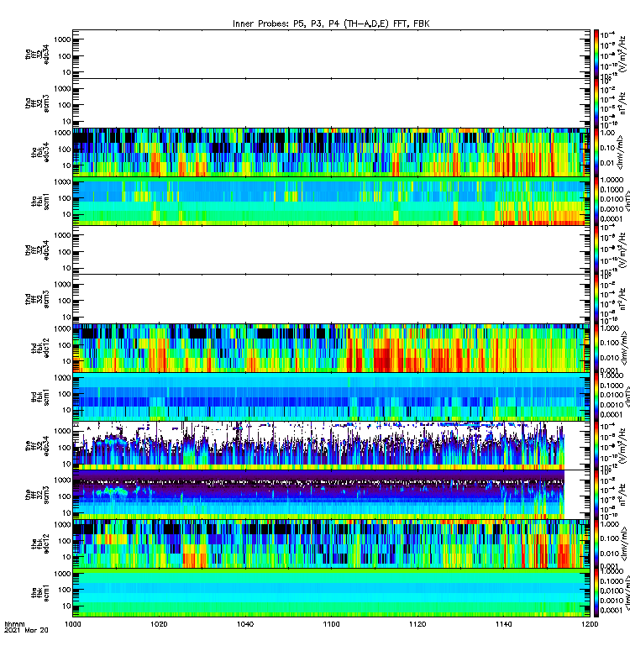Click the 1140 time tick label
The width and height of the screenshot is (630, 672).
click(503, 624)
